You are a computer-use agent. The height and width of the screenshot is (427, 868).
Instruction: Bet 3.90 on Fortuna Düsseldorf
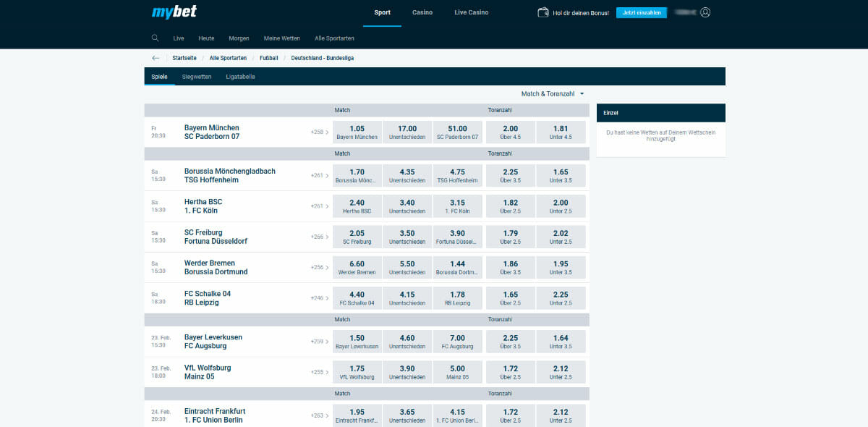458,237
